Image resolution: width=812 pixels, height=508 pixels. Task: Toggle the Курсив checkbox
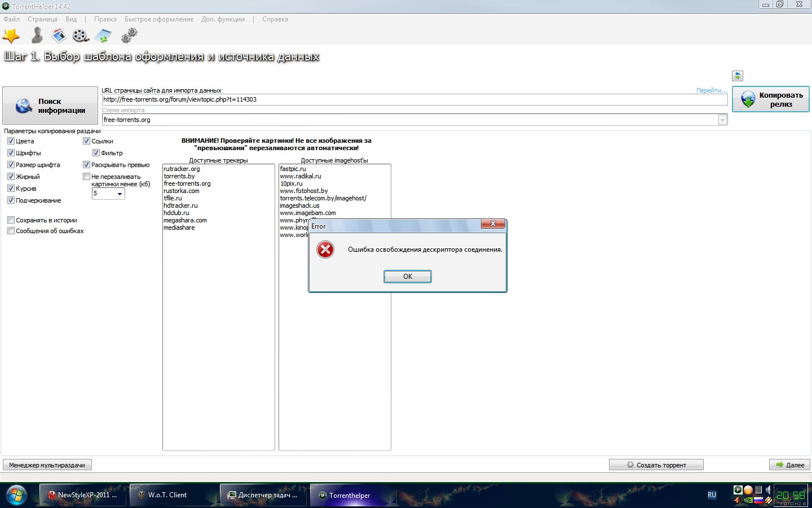tap(11, 188)
